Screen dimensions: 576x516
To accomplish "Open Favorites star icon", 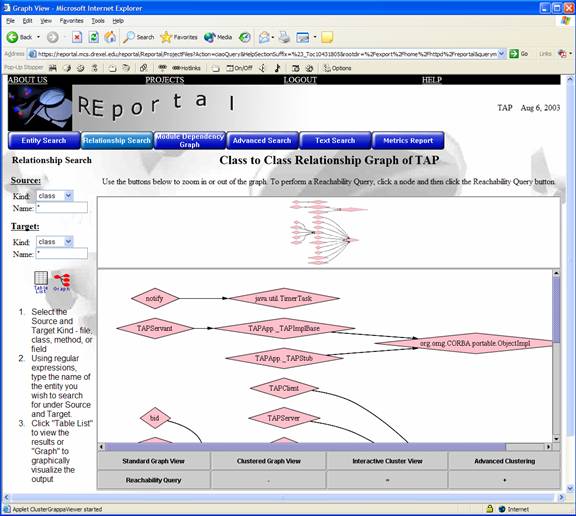I will pyautogui.click(x=166, y=37).
